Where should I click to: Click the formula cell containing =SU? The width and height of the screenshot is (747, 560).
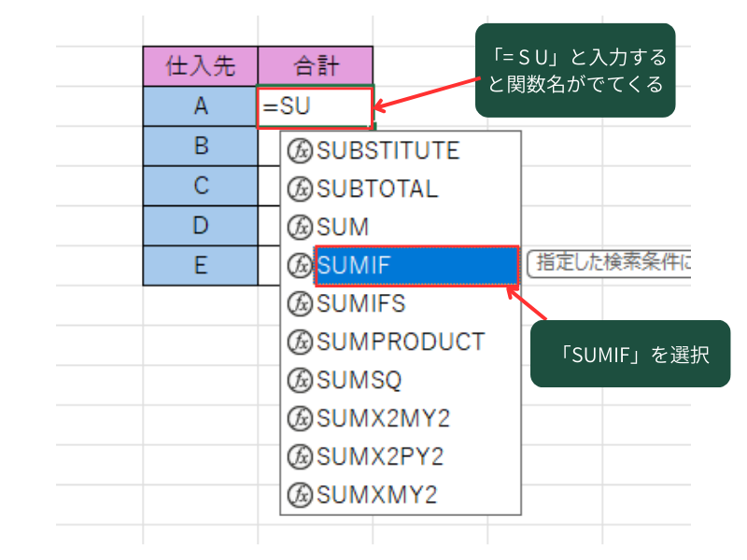click(316, 107)
